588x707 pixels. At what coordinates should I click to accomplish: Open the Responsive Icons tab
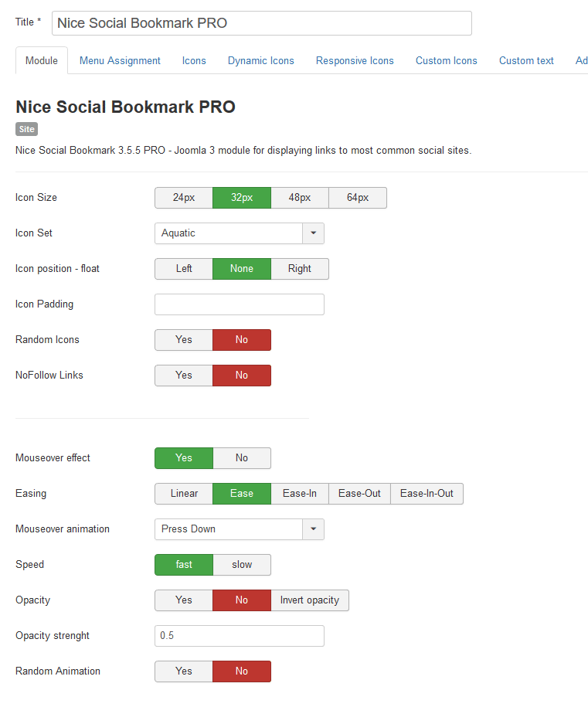coord(355,61)
